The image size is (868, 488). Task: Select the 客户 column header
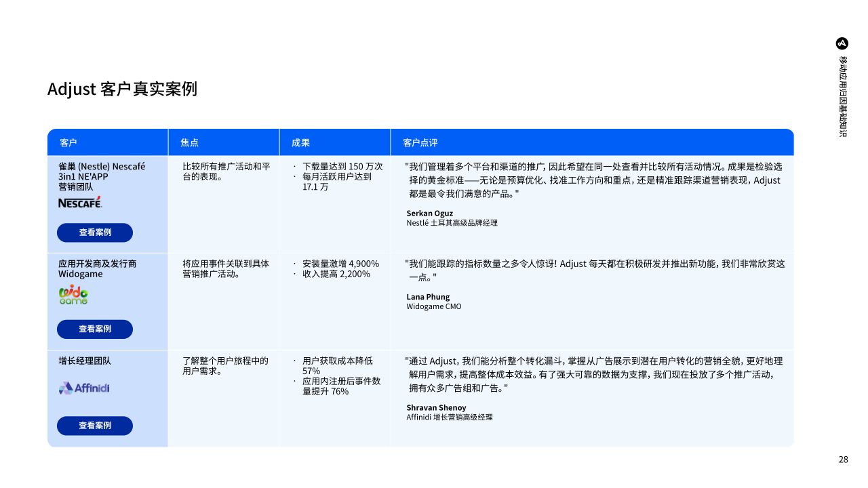pyautogui.click(x=108, y=142)
